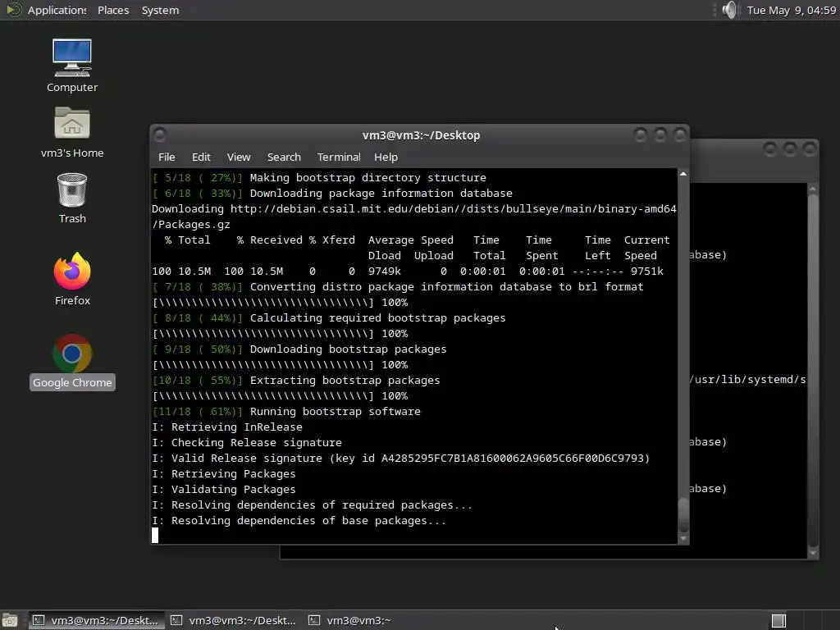Open the terminal View menu
This screenshot has width=840, height=630.
pyautogui.click(x=239, y=157)
